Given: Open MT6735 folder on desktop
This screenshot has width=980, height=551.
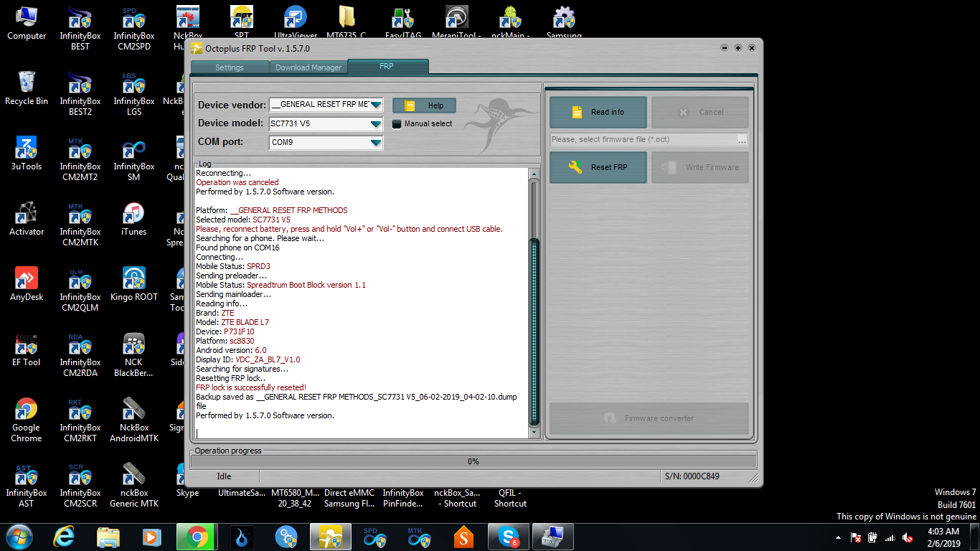Looking at the screenshot, I should pyautogui.click(x=347, y=22).
